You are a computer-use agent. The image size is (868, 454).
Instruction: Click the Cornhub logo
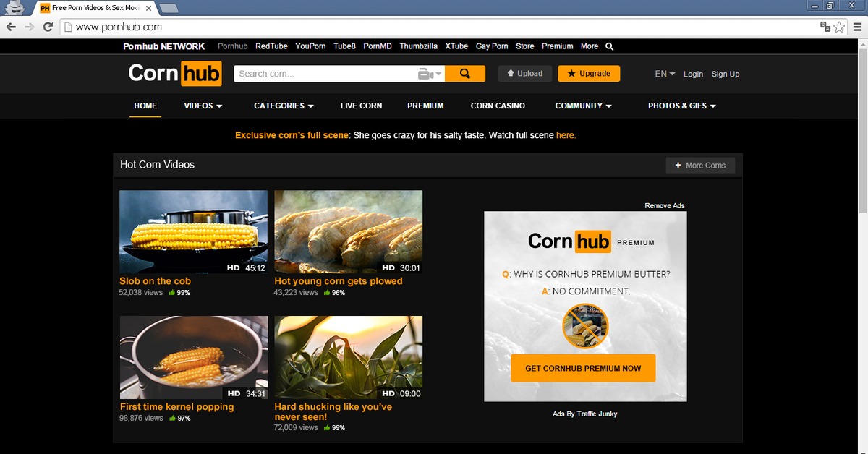pos(175,74)
